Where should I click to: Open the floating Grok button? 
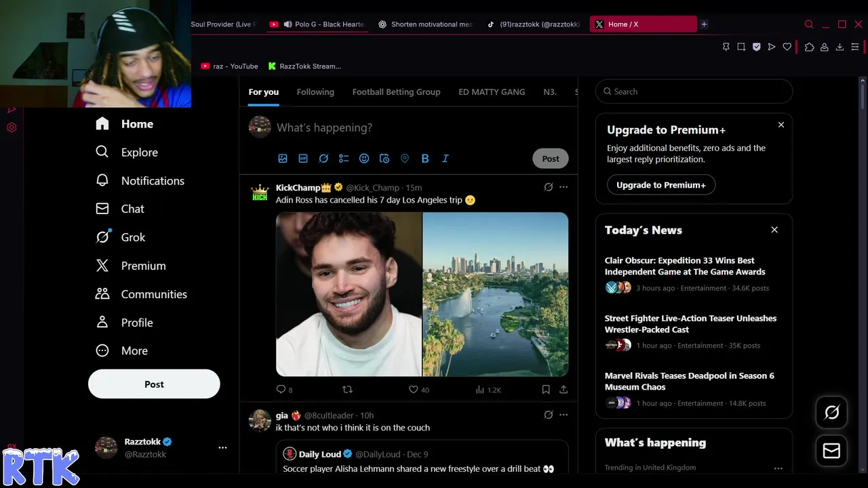tap(831, 413)
